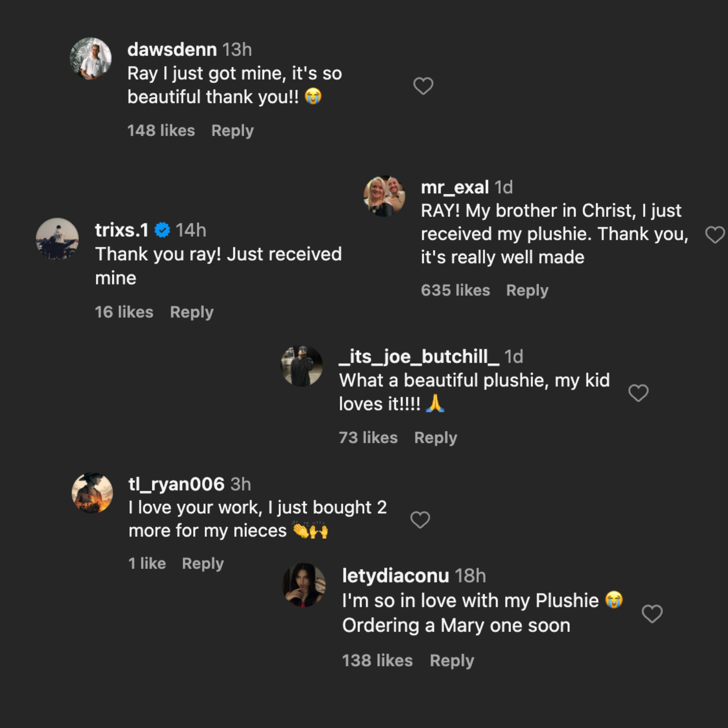Like letydiaconu's comment with heart icon

(x=652, y=614)
